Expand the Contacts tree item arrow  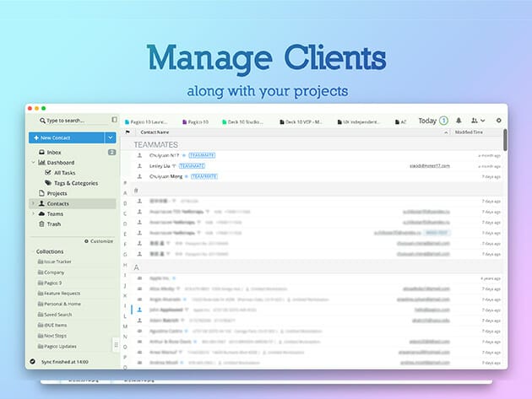point(32,203)
